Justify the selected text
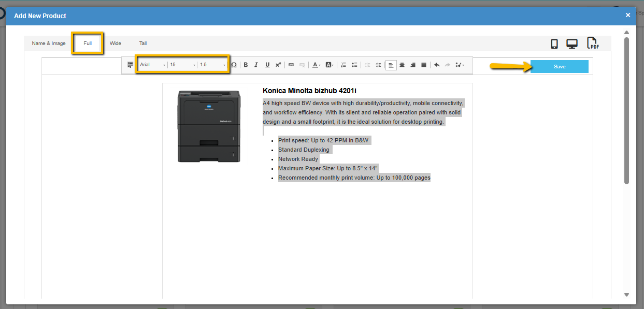The width and height of the screenshot is (644, 309). point(424,65)
